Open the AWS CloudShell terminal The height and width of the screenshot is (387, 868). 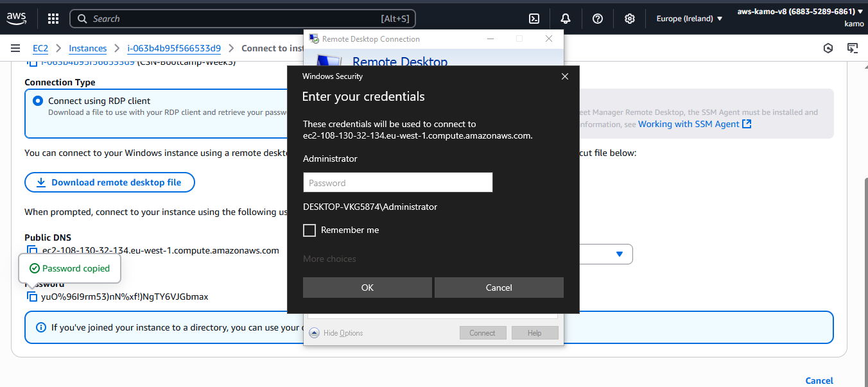pos(534,19)
